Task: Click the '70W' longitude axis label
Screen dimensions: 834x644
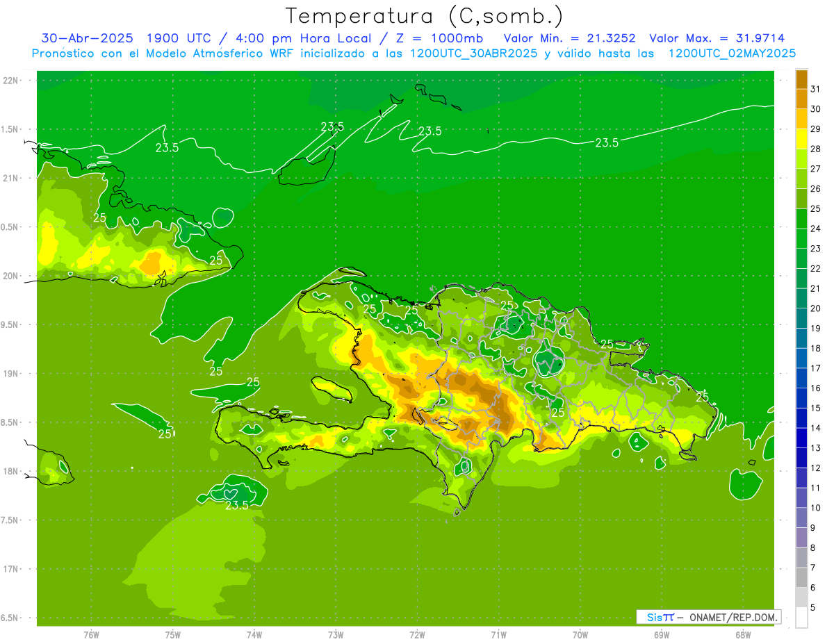Action: (580, 634)
